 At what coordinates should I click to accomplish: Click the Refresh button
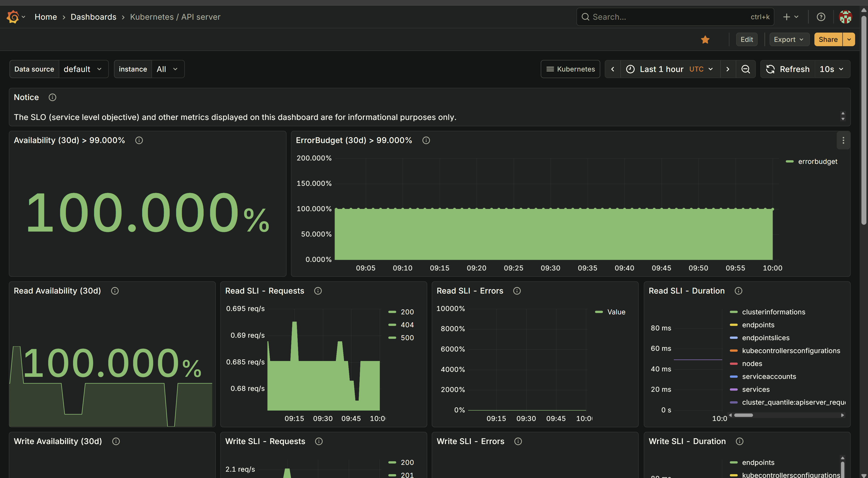point(787,69)
